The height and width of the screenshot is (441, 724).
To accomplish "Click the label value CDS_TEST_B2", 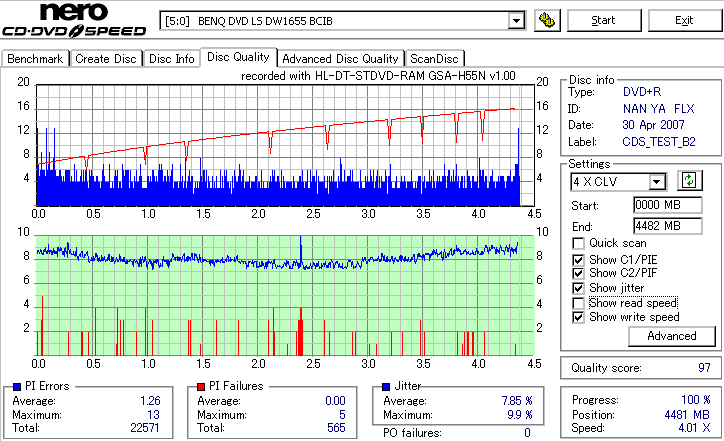I will click(x=659, y=142).
